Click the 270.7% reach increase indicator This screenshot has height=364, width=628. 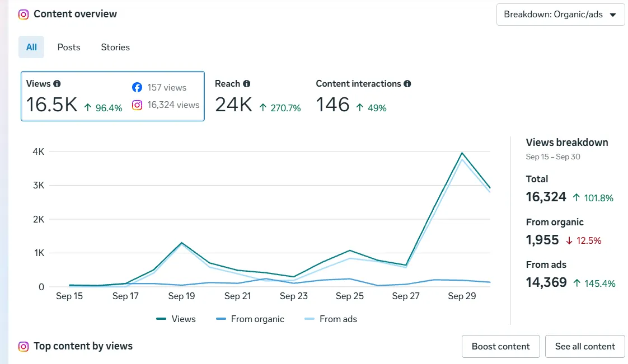point(279,108)
